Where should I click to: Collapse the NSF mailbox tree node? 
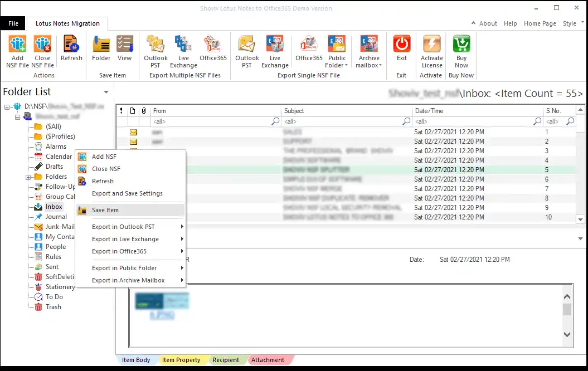coord(17,117)
